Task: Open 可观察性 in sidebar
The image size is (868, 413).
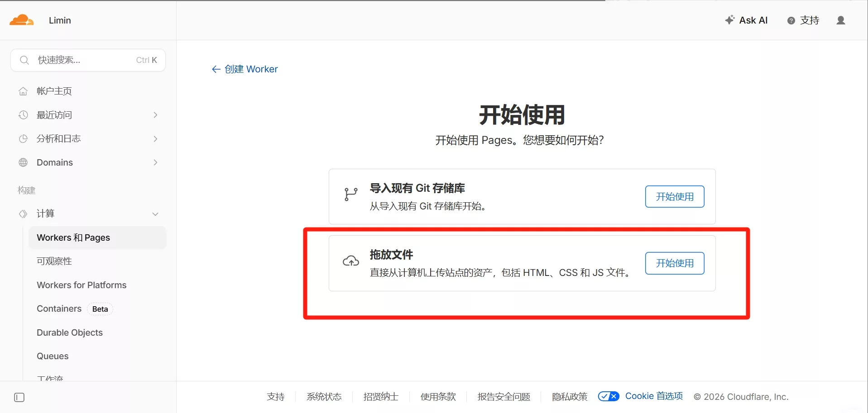Action: click(54, 261)
